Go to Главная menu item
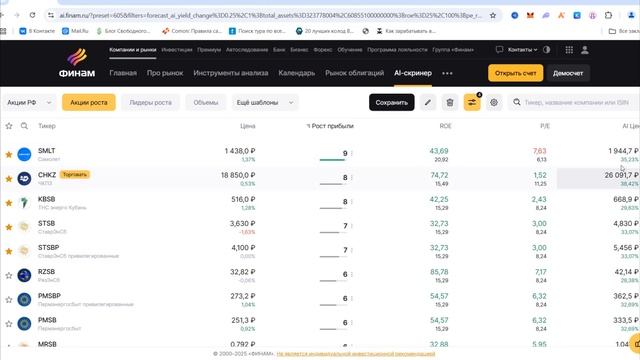Viewport: 640px width, 360px height. click(123, 73)
